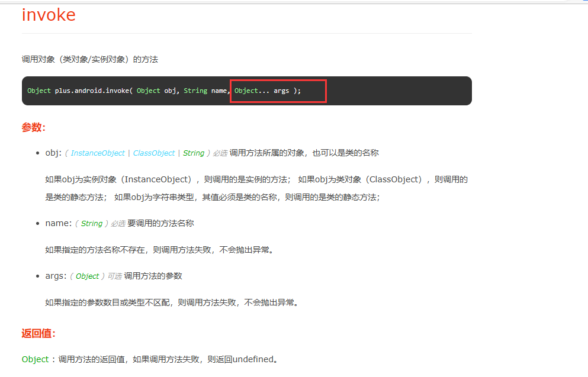Select the obj parameter label
This screenshot has width=588, height=377.
(x=52, y=153)
